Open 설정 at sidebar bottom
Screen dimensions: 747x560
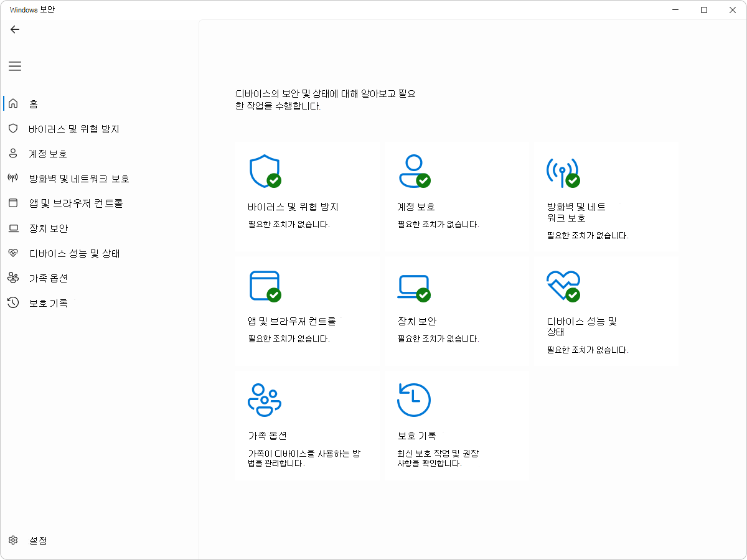pos(38,541)
